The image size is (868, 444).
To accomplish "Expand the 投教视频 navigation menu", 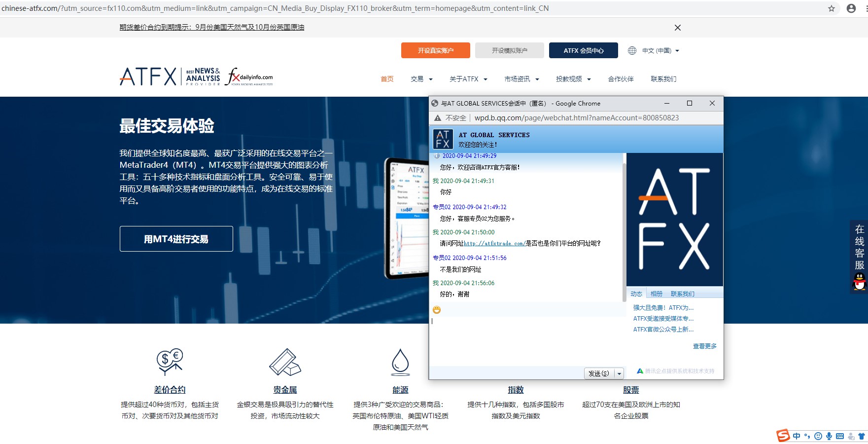I will point(573,79).
